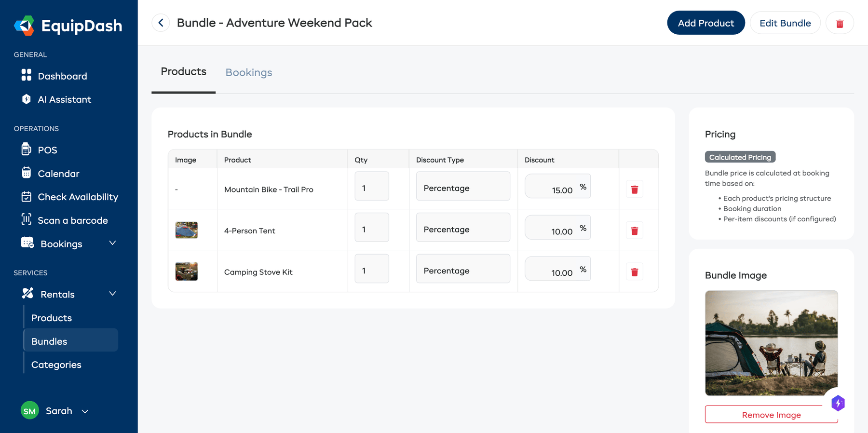Screen dimensions: 868x433
Task: Open the purple lightning assistant widget
Action: pos(838,403)
